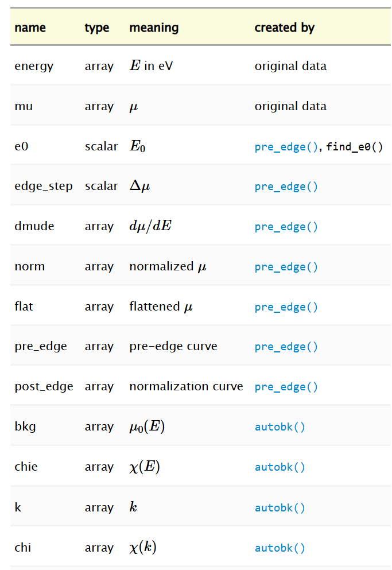Image resolution: width=392 pixels, height=570 pixels.
Task: Click 'normalization curve' meaning cell
Action: pos(186,386)
